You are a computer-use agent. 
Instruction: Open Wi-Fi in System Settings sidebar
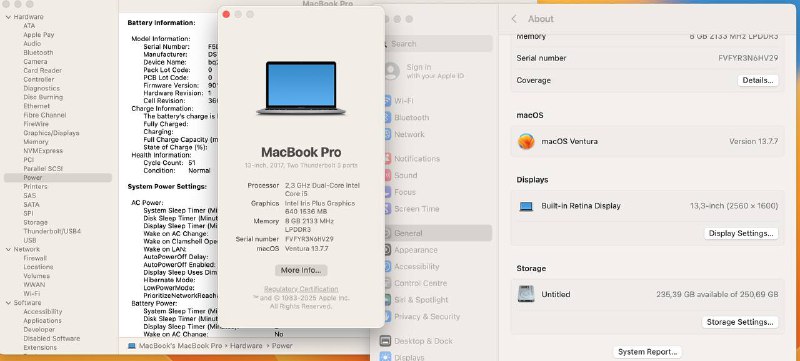click(x=404, y=101)
